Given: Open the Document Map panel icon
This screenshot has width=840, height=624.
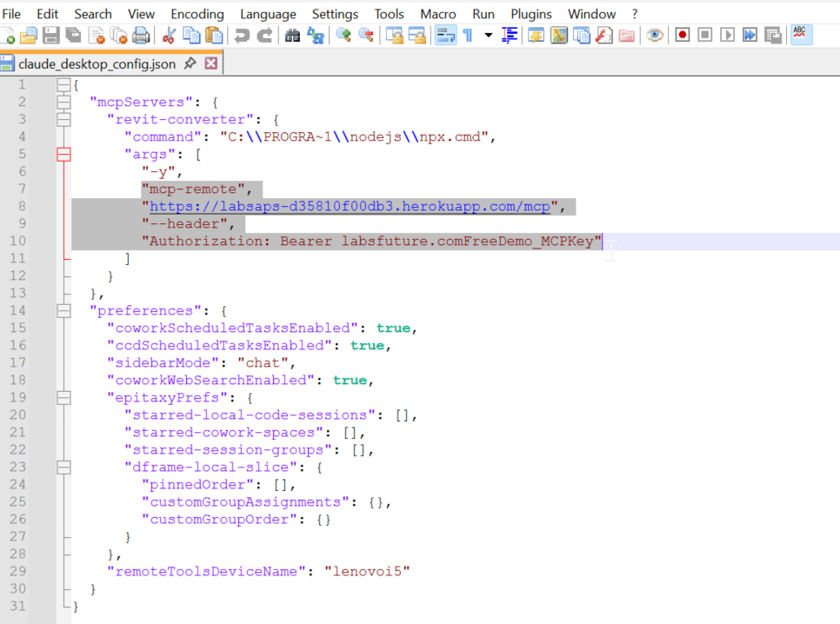Looking at the screenshot, I should pyautogui.click(x=559, y=36).
